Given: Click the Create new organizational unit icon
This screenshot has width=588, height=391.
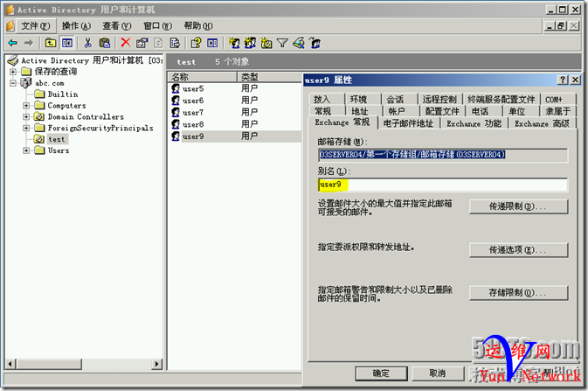Looking at the screenshot, I should [x=266, y=43].
